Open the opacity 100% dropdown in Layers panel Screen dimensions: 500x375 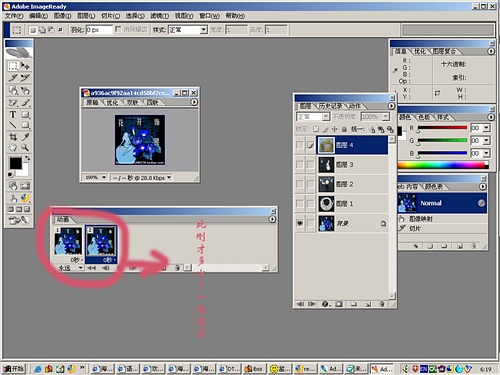385,117
